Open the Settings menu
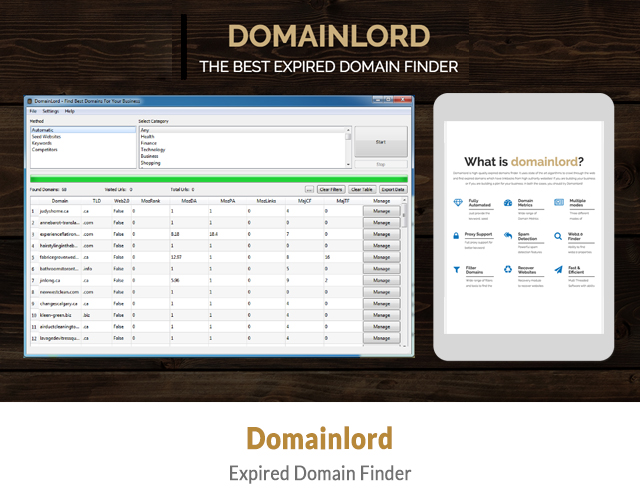This screenshot has width=640, height=500. coord(50,111)
